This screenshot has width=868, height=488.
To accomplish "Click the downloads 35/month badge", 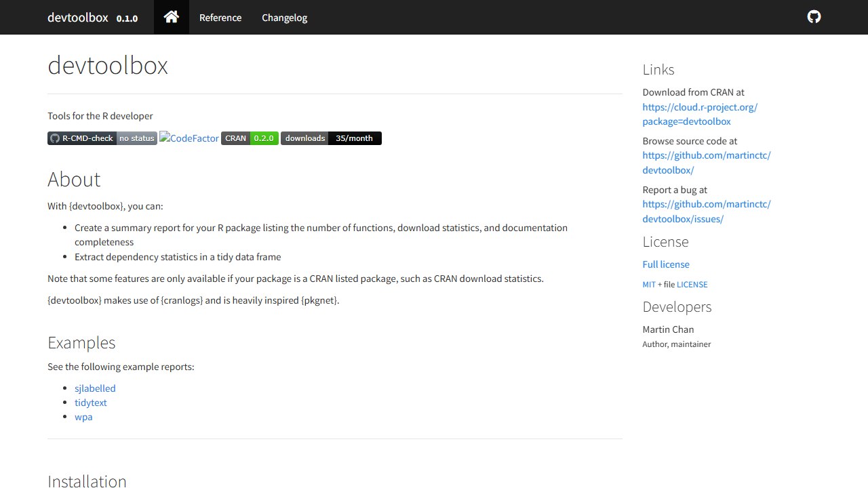I will tap(331, 138).
